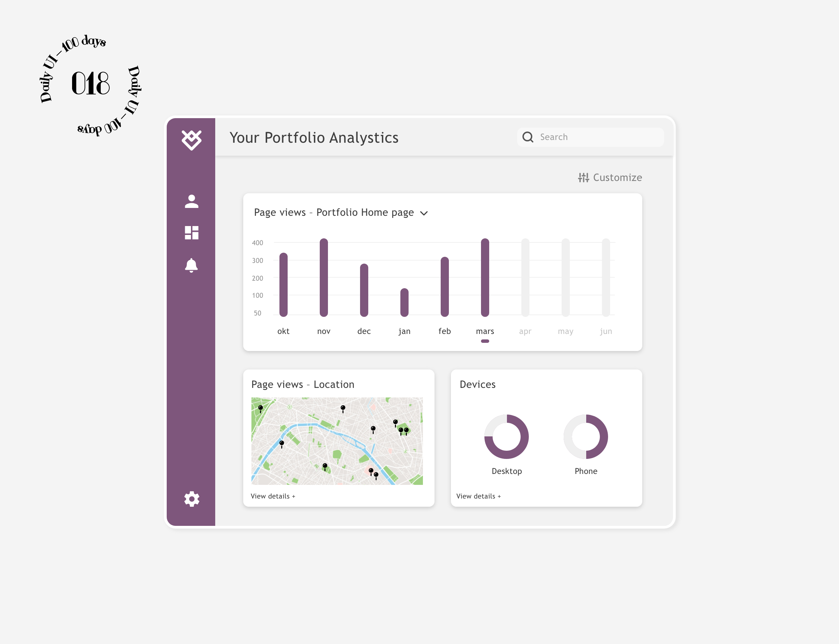Click the Customize sliders icon
Image resolution: width=839 pixels, height=644 pixels.
point(583,178)
